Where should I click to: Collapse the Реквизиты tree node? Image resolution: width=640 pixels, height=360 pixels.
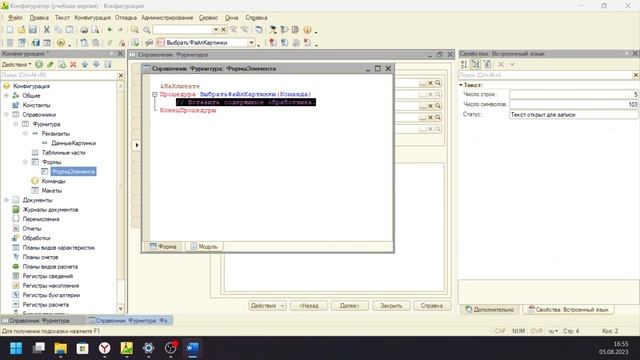point(25,133)
